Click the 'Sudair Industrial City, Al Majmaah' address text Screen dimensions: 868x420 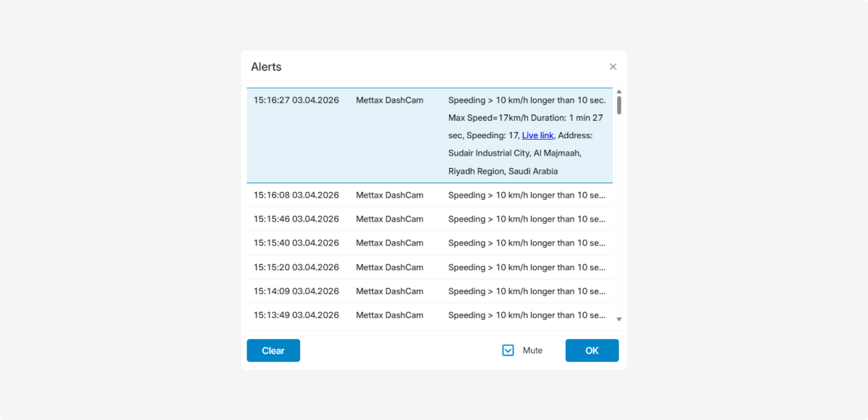515,154
